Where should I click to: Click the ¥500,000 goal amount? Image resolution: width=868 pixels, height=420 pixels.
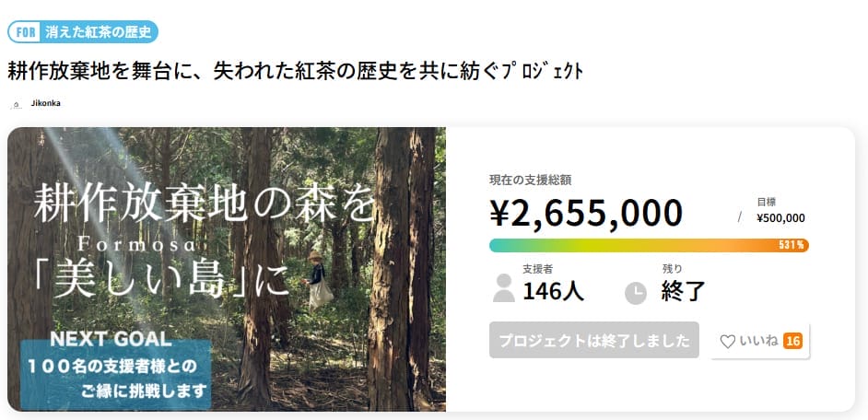[x=780, y=218]
